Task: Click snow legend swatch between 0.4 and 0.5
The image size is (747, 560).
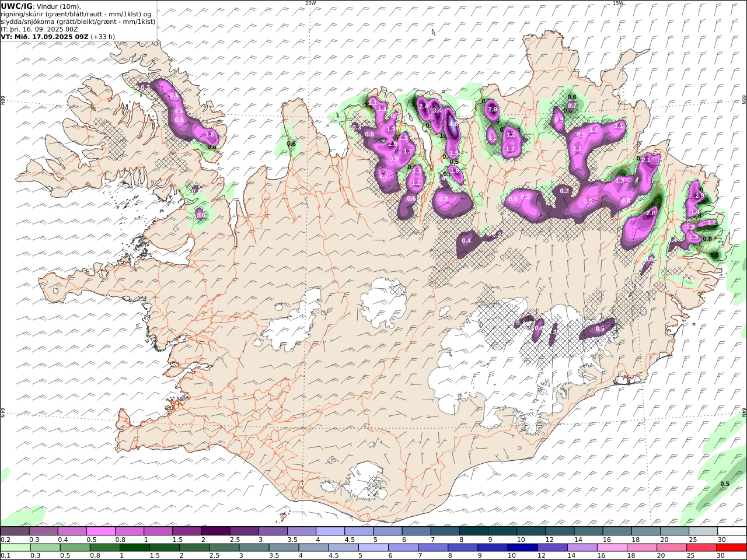Action: (x=72, y=531)
